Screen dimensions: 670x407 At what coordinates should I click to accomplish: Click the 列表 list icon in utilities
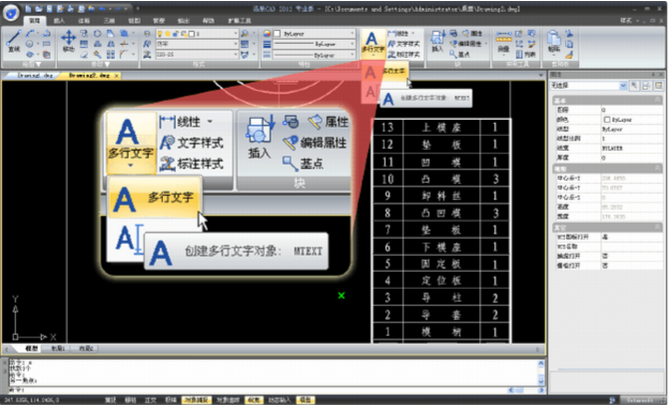click(x=526, y=54)
